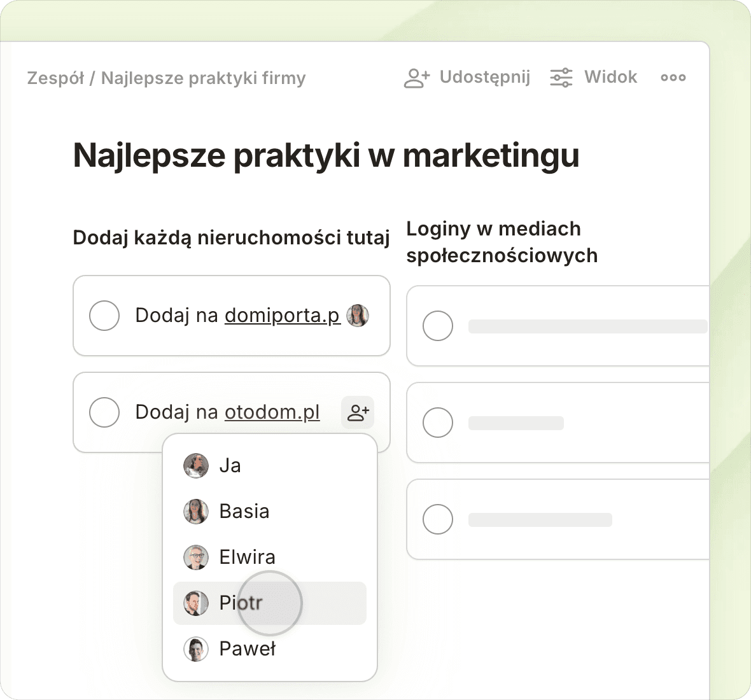This screenshot has height=700, width=751.
Task: Open the three-dot more options menu
Action: click(x=673, y=78)
